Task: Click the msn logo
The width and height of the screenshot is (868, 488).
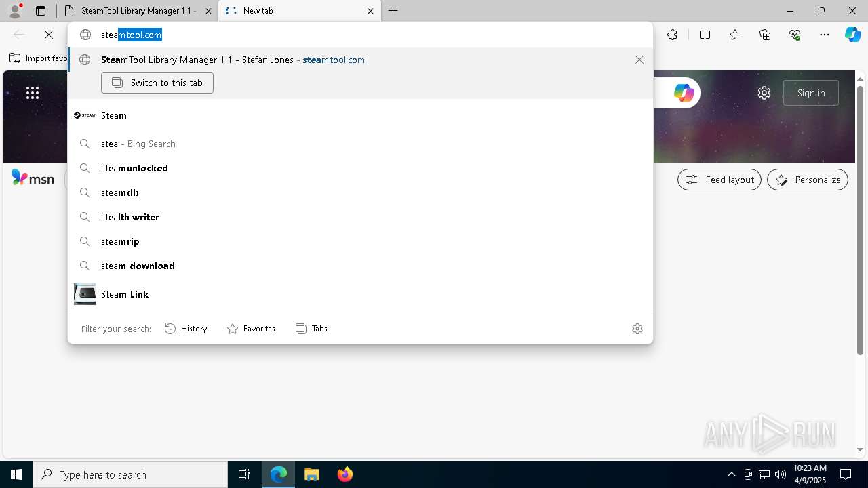Action: [x=33, y=178]
